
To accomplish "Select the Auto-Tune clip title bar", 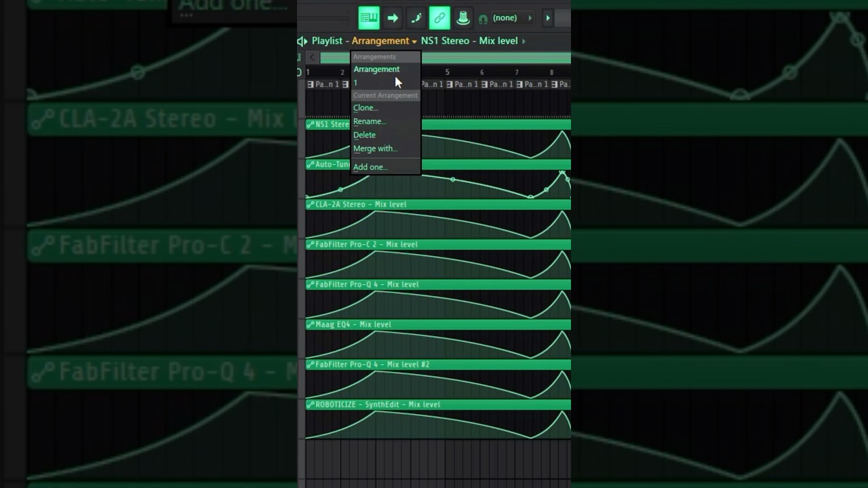I will tap(438, 165).
